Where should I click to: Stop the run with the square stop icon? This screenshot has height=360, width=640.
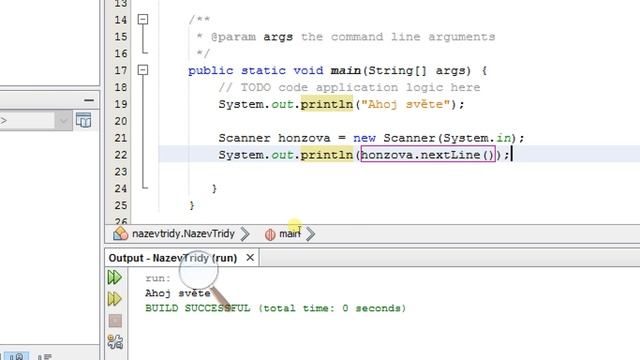point(115,321)
